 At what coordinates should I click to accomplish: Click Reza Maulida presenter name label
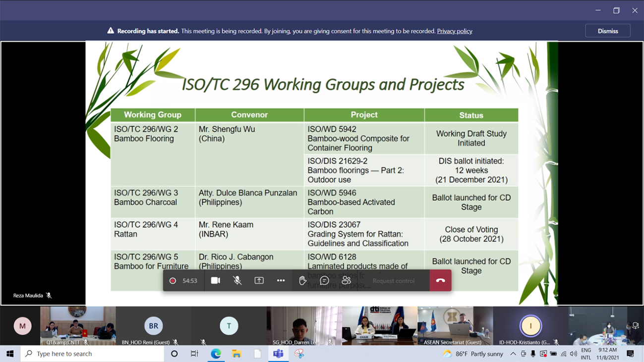pos(28,296)
